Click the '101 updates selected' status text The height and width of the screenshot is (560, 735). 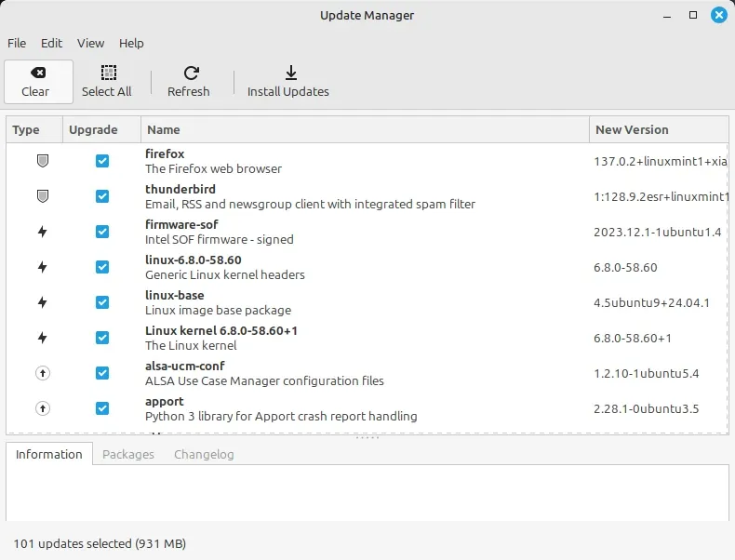[100, 543]
